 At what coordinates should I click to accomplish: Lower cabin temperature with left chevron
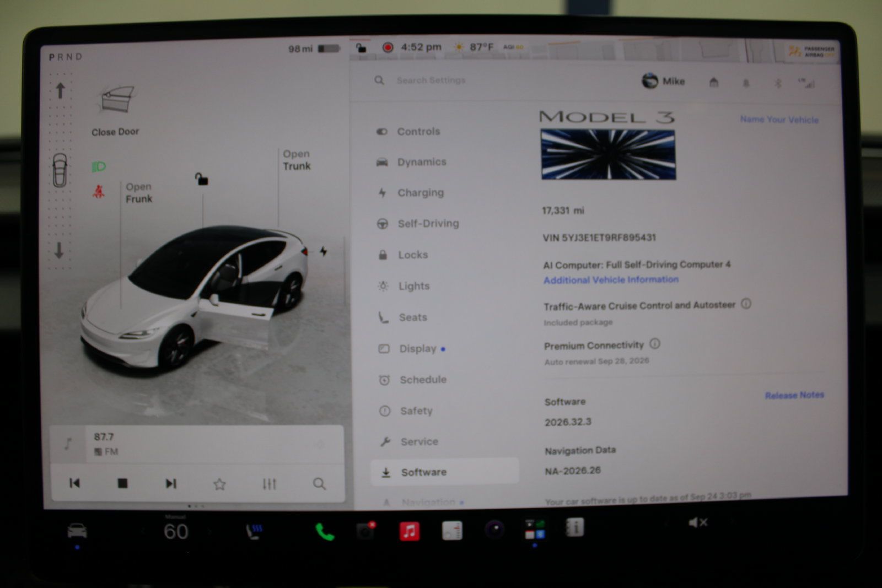143,532
